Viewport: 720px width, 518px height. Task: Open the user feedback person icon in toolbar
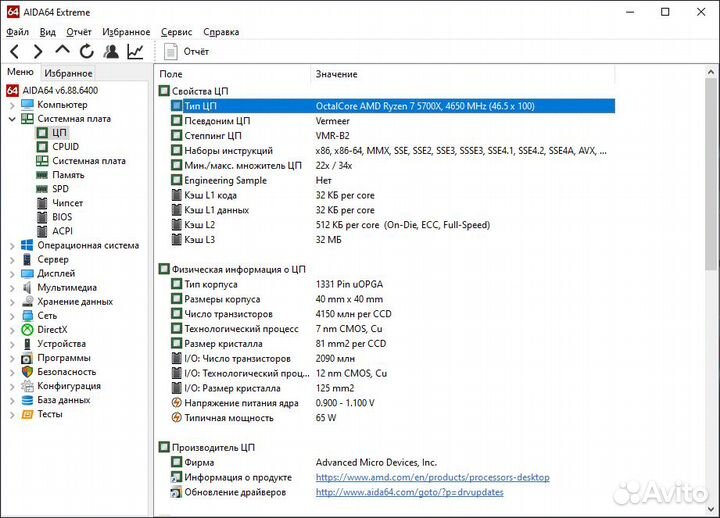(x=111, y=51)
